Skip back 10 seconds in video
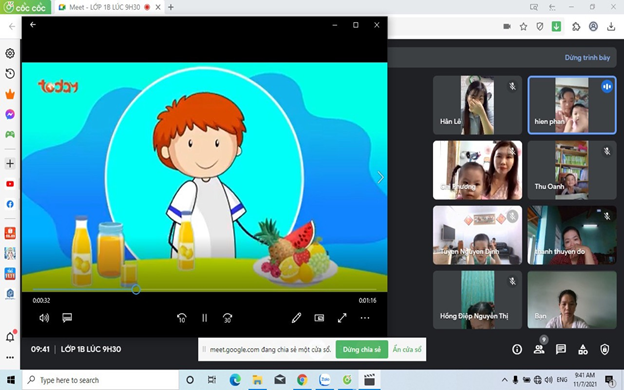 [181, 318]
